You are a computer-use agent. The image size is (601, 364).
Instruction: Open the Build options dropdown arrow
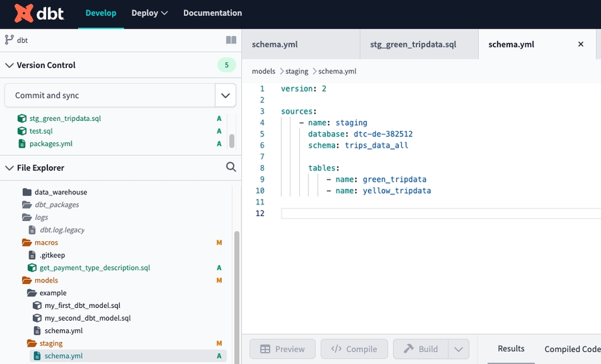coord(458,349)
